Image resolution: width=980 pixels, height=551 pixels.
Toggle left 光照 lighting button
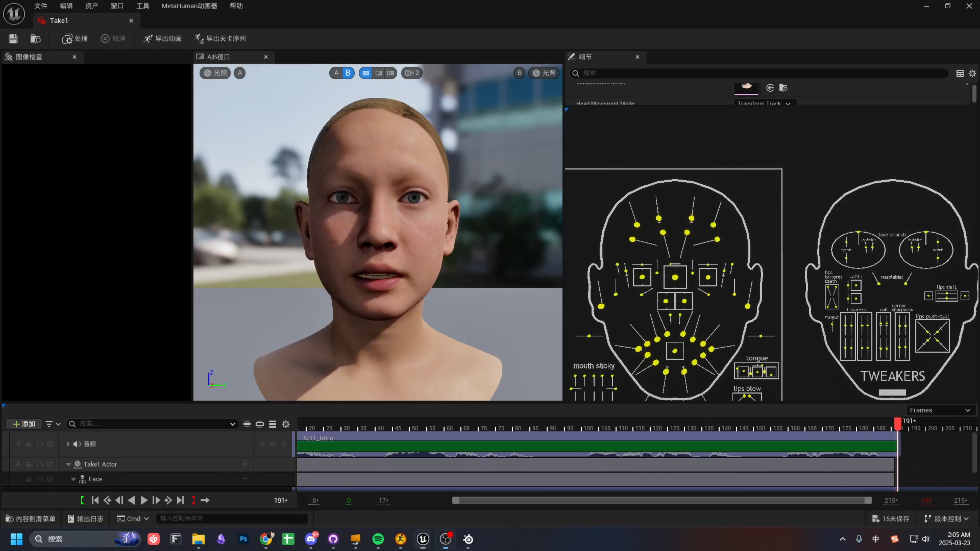pos(215,73)
